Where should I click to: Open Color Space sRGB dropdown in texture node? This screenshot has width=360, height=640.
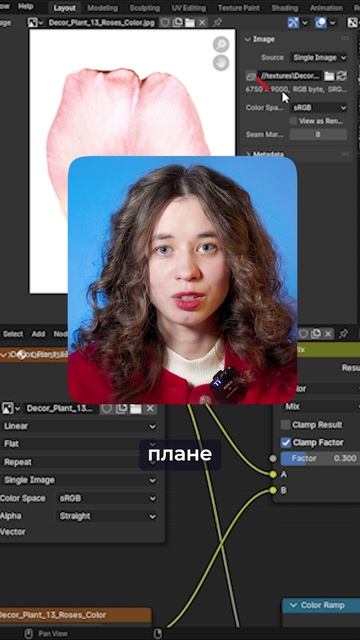(107, 498)
